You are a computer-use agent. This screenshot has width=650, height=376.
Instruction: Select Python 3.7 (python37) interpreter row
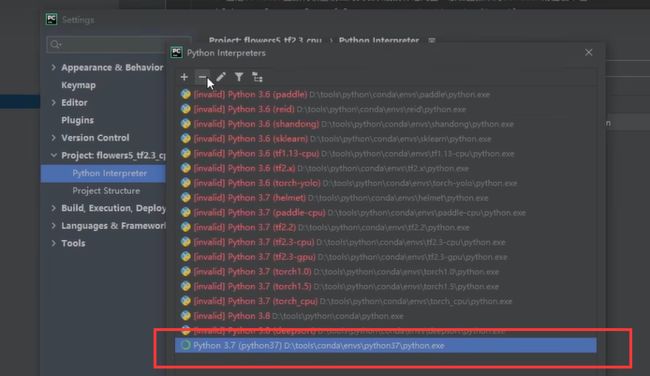pyautogui.click(x=386, y=345)
